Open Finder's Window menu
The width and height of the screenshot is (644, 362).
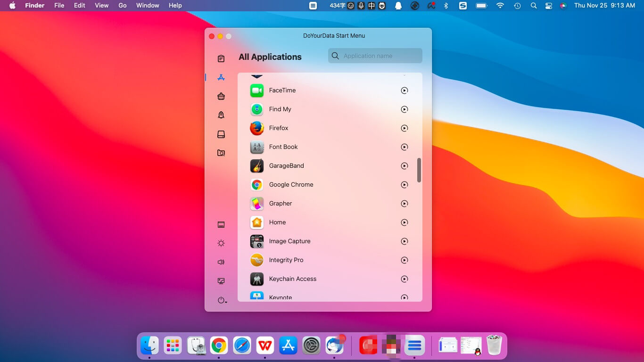(x=148, y=5)
